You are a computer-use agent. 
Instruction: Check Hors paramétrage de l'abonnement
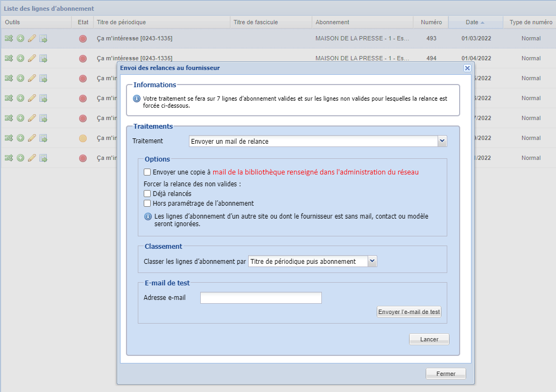(x=147, y=203)
